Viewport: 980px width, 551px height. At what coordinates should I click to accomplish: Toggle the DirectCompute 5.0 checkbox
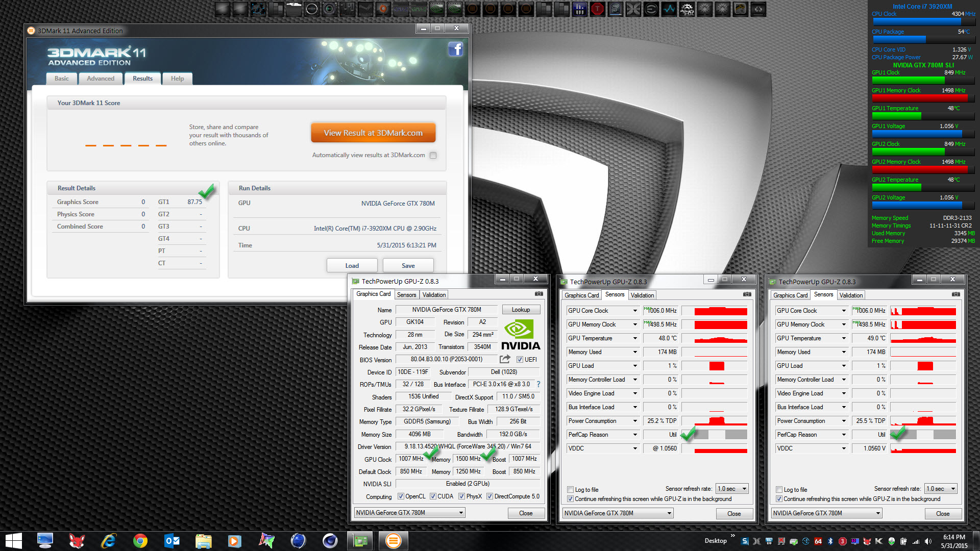pyautogui.click(x=489, y=496)
